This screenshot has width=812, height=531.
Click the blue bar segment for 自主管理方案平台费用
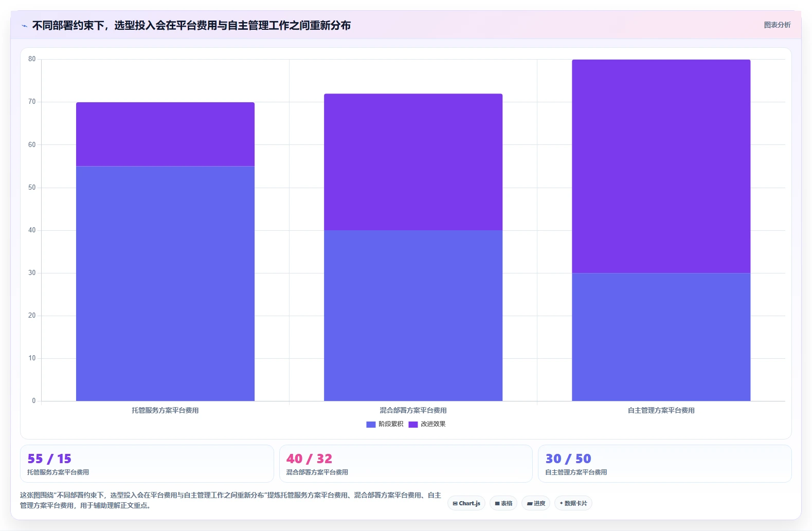[x=661, y=337]
